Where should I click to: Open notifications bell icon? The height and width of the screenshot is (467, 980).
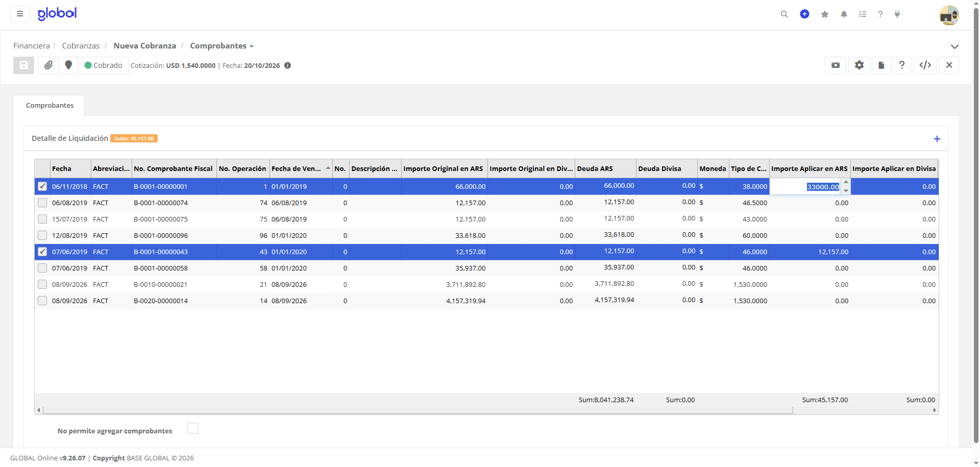coord(844,14)
